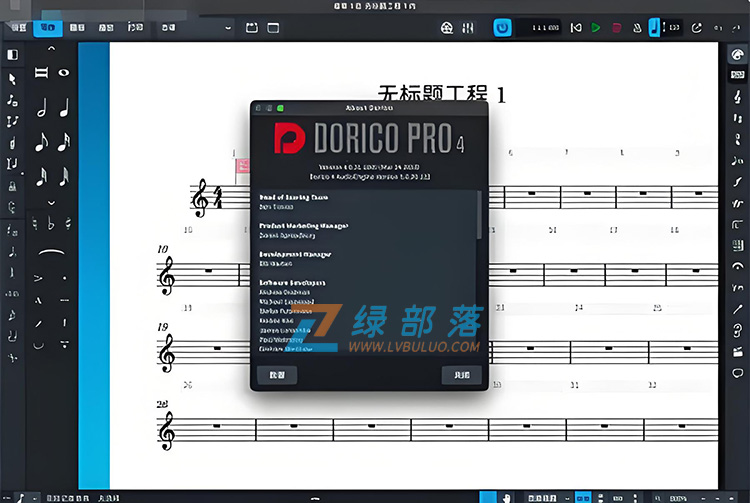Select the score title text at page top
This screenshot has height=503, width=750.
point(441,94)
